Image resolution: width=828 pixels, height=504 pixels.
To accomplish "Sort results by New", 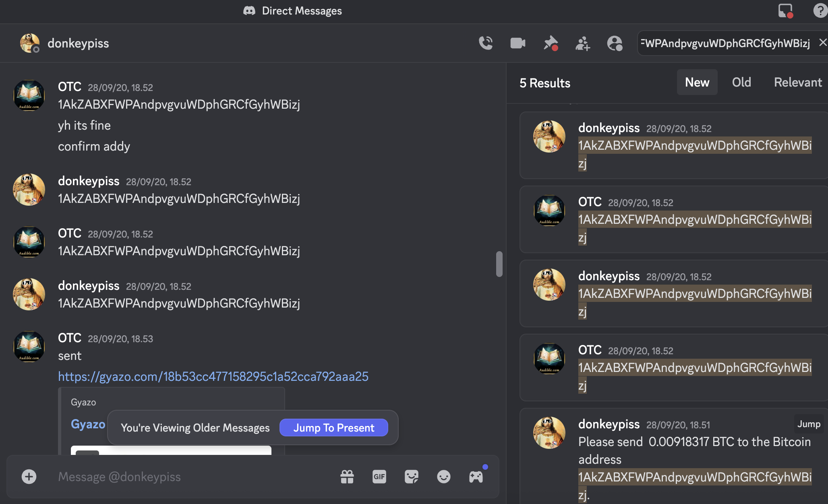I will click(x=697, y=83).
